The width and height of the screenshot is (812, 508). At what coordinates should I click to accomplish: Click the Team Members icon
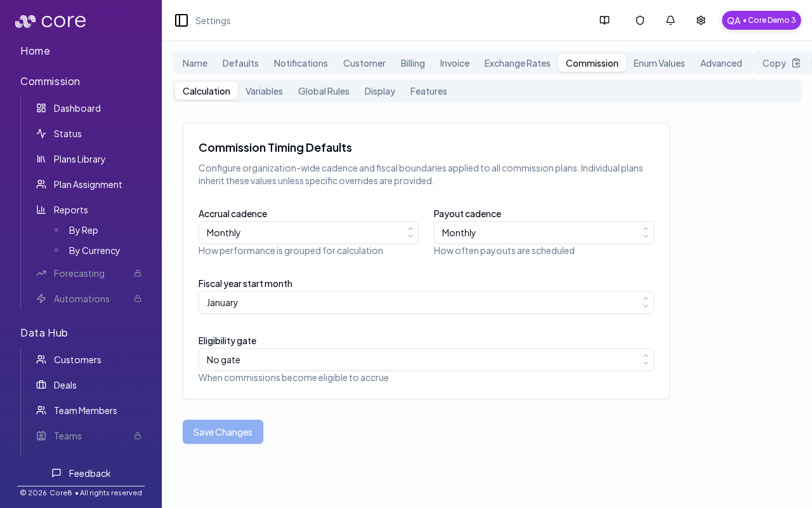41,410
